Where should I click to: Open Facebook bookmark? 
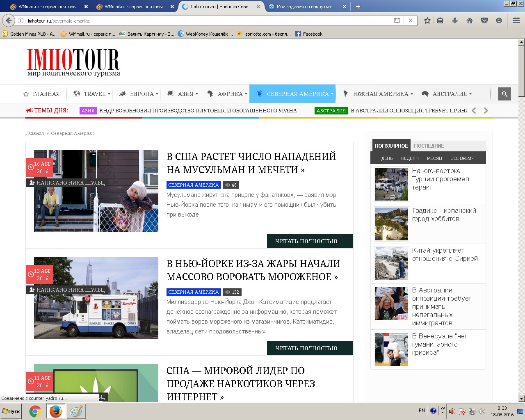(x=309, y=34)
